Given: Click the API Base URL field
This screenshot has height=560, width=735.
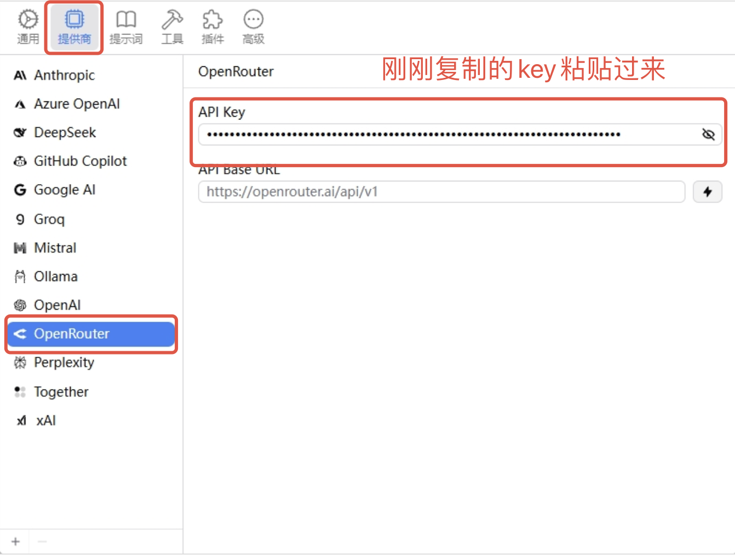Looking at the screenshot, I should click(441, 192).
